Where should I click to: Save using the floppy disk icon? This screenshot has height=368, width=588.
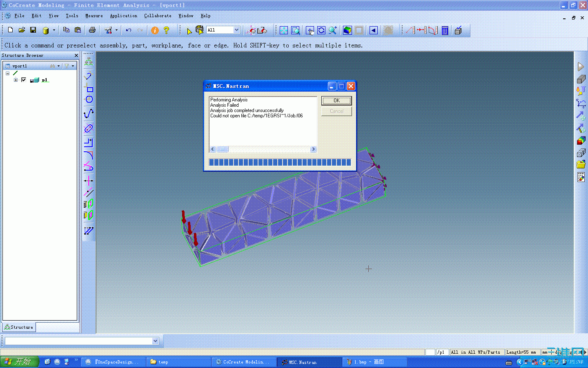tap(33, 30)
